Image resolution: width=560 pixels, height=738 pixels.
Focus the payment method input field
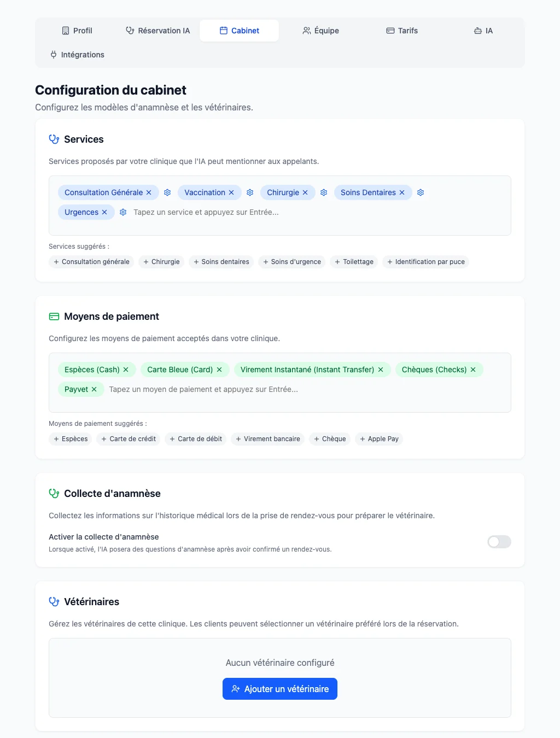pos(306,389)
